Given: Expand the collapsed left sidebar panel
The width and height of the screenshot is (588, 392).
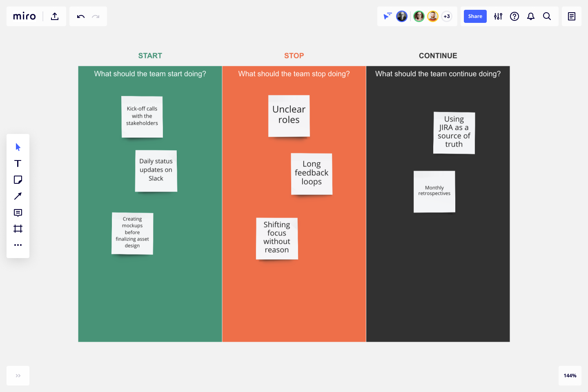Looking at the screenshot, I should click(18, 375).
